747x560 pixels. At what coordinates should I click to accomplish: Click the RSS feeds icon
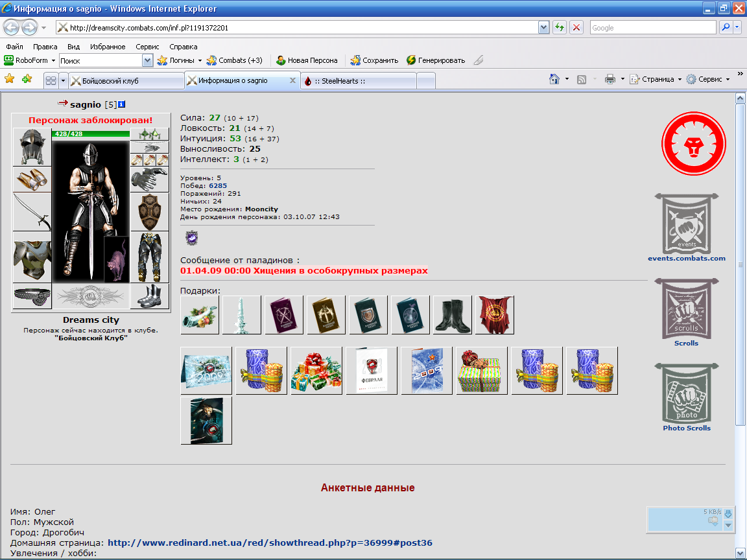pyautogui.click(x=581, y=80)
